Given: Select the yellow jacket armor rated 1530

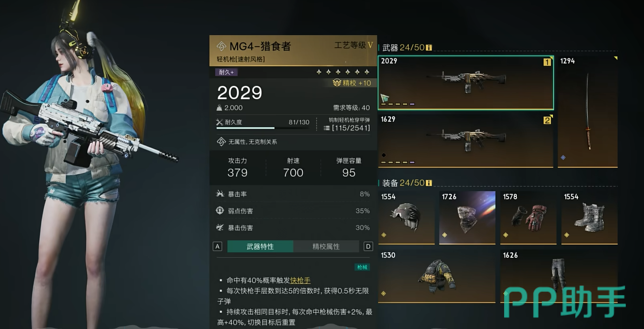Looking at the screenshot, I should (437, 276).
